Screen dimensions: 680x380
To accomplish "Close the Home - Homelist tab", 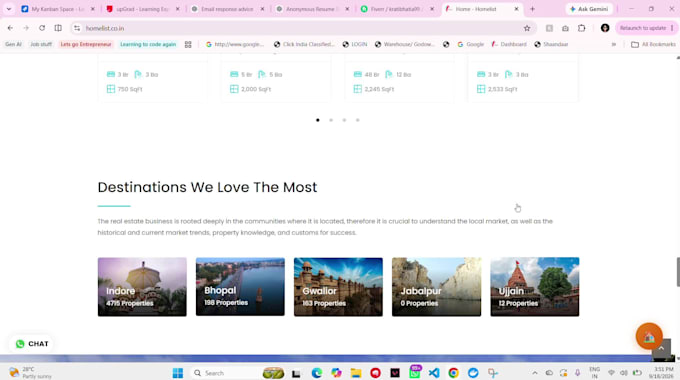I will point(516,9).
